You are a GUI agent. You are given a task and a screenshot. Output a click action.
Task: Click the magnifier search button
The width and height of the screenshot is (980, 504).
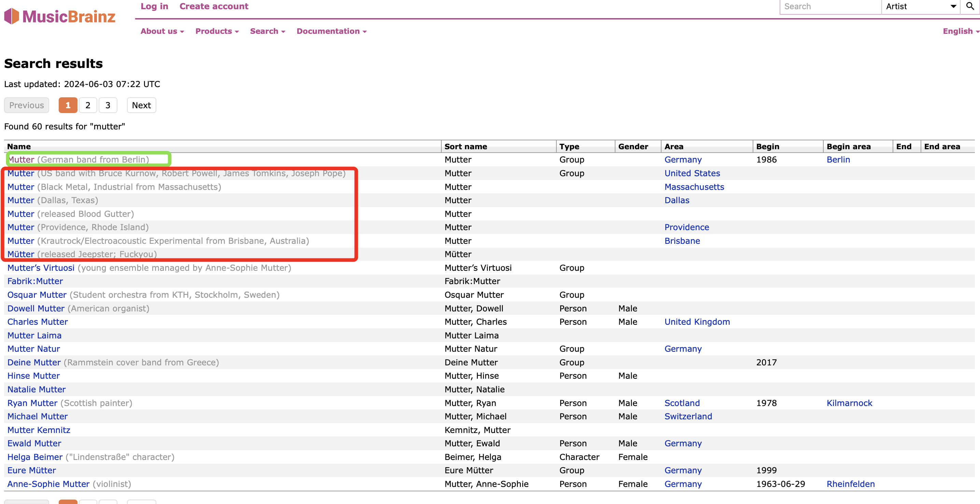tap(970, 6)
